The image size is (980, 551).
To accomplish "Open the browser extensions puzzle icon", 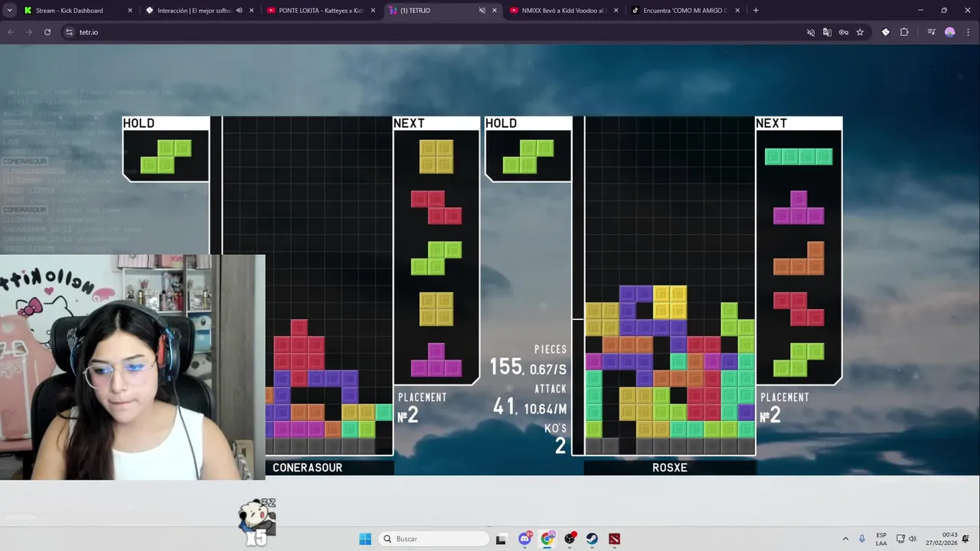I will click(904, 32).
